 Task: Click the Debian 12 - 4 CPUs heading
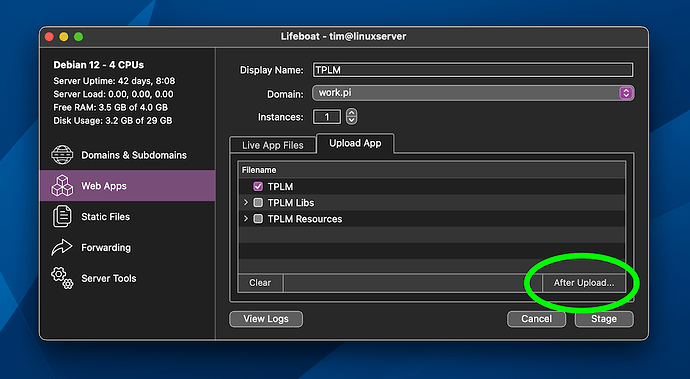click(x=99, y=65)
